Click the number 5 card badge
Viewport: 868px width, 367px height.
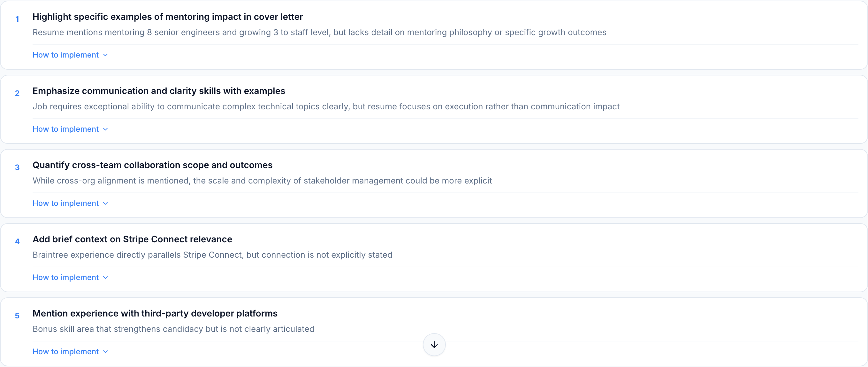tap(17, 316)
